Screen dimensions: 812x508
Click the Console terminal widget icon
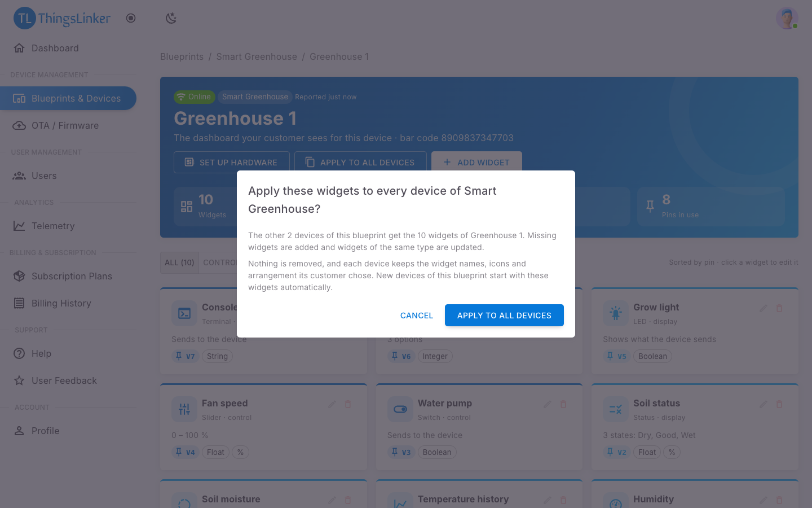point(184,313)
